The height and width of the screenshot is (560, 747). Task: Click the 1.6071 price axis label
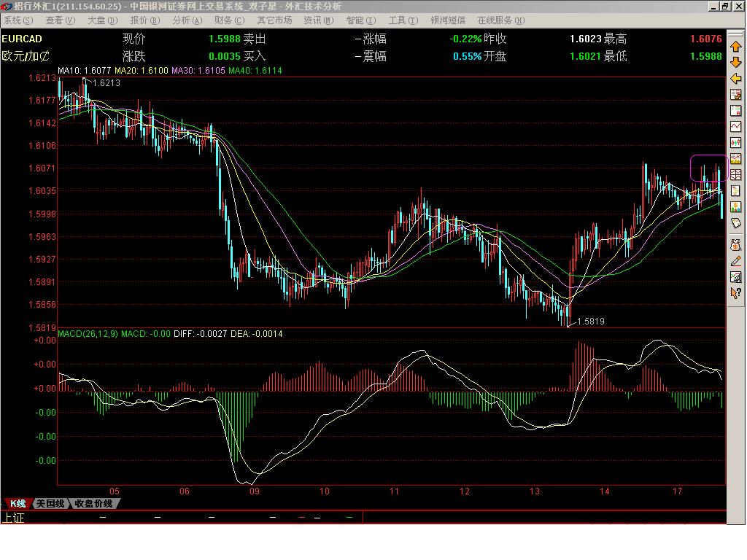[x=42, y=168]
